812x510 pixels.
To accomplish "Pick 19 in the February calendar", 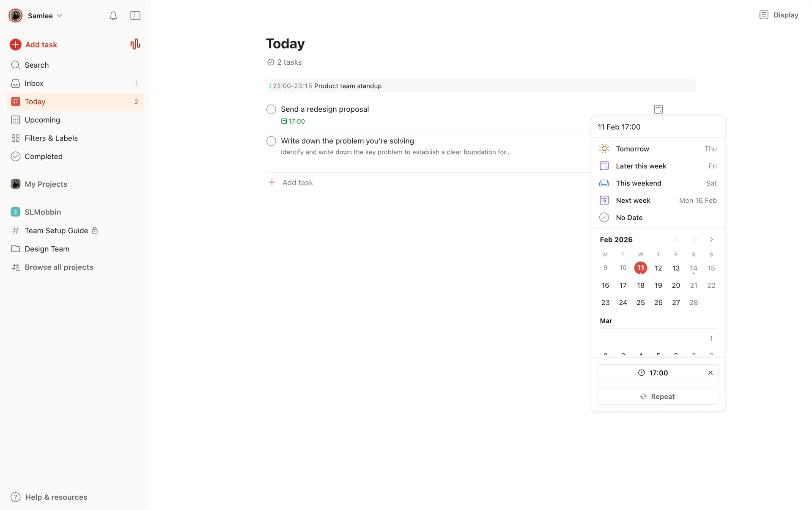I will (x=658, y=285).
